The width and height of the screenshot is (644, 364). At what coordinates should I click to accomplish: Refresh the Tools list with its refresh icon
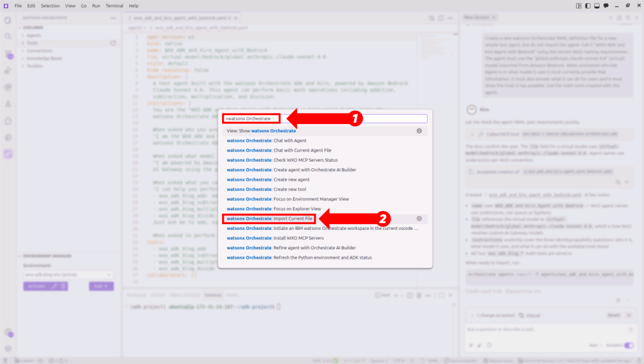coord(113,43)
